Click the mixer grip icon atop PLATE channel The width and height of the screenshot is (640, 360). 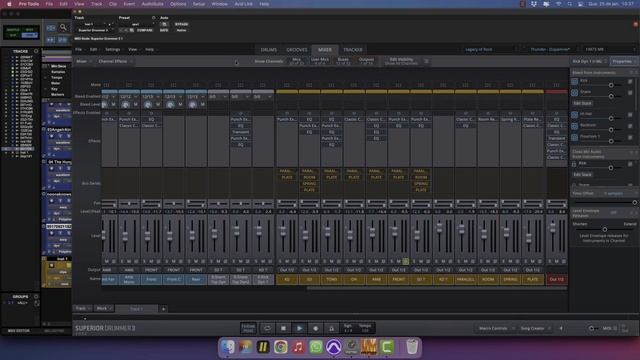[532, 85]
